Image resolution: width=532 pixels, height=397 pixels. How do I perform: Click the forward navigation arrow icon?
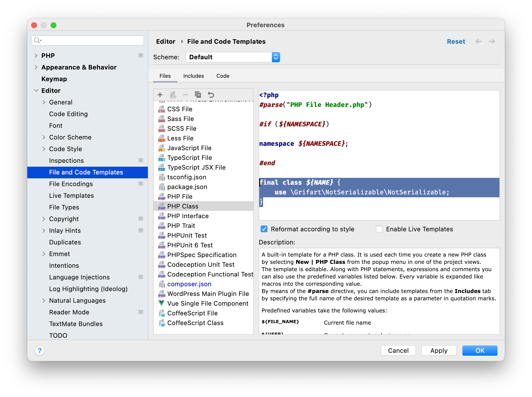coord(492,42)
